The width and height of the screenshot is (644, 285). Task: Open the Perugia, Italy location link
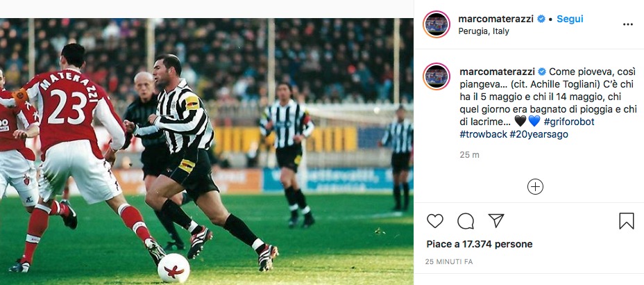484,31
